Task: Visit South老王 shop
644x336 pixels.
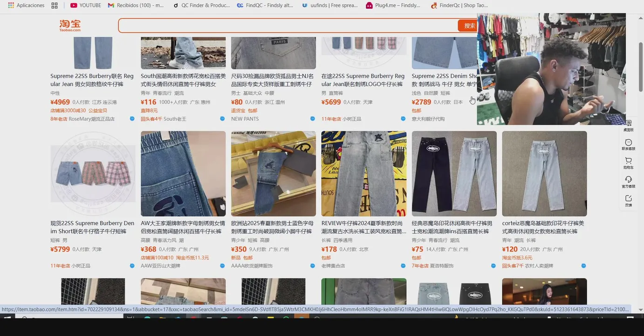Action: pyautogui.click(x=175, y=119)
